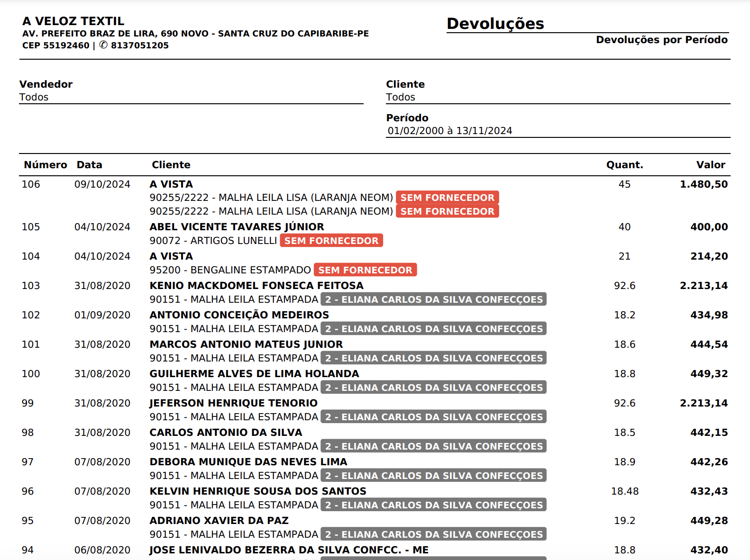The image size is (750, 560).
Task: Select client ABEL VICENTE TAVARES JÚNIOR
Action: pos(237,227)
